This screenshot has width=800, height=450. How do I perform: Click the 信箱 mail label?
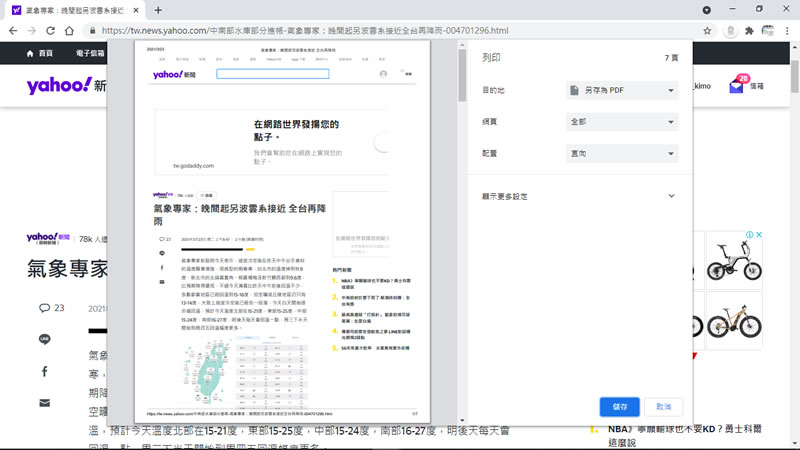pos(757,86)
